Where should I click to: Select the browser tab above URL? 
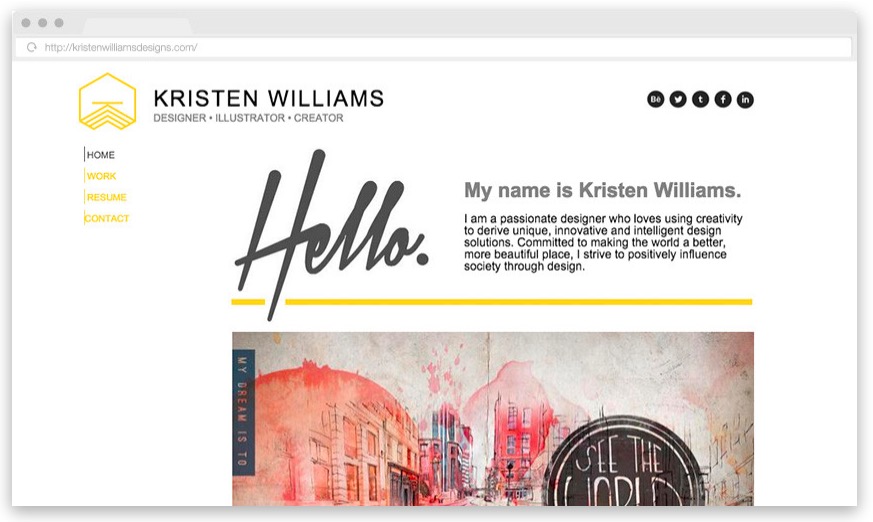(x=137, y=26)
